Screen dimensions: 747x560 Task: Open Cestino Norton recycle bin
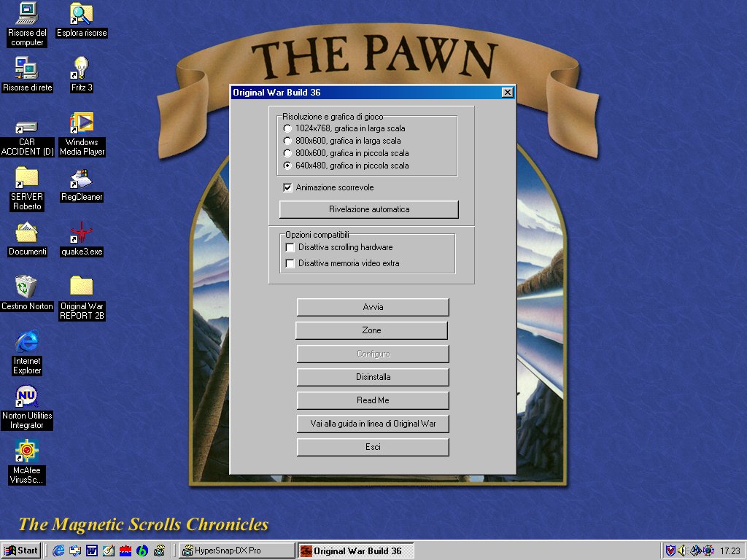pyautogui.click(x=27, y=293)
